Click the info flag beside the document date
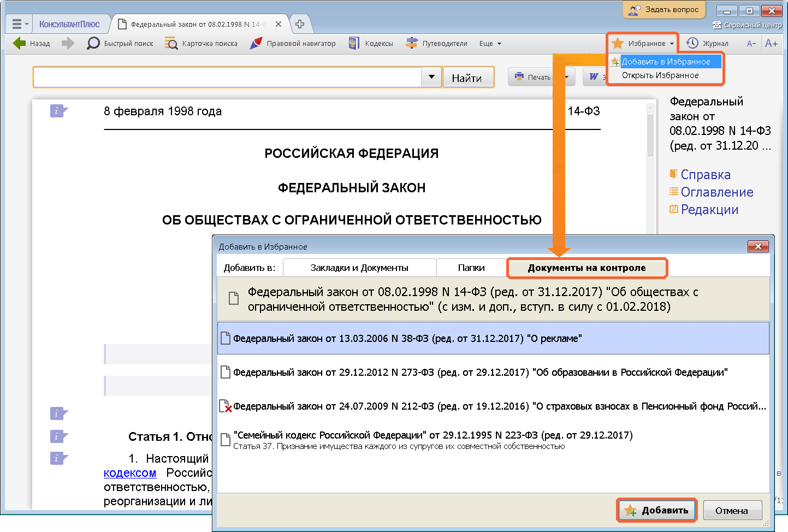This screenshot has height=532, width=788. [x=58, y=111]
